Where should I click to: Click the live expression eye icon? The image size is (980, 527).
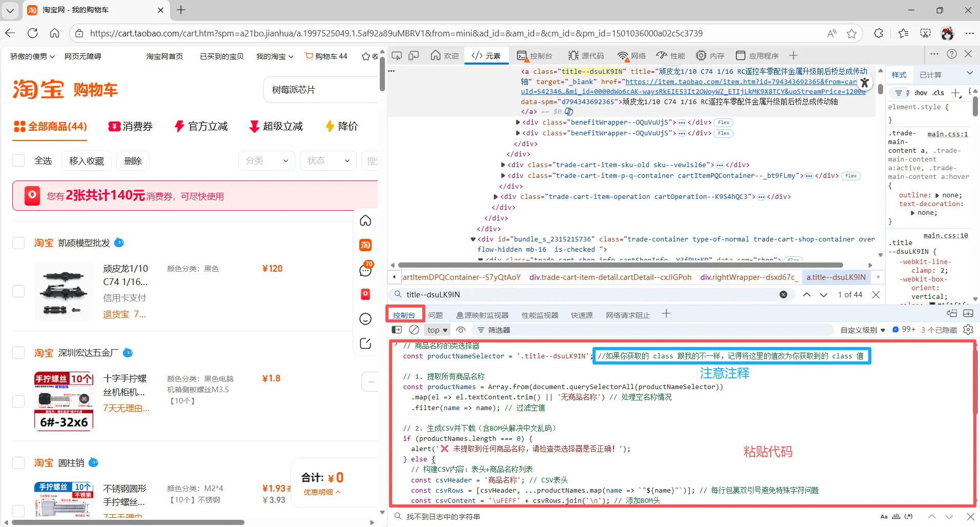[461, 330]
